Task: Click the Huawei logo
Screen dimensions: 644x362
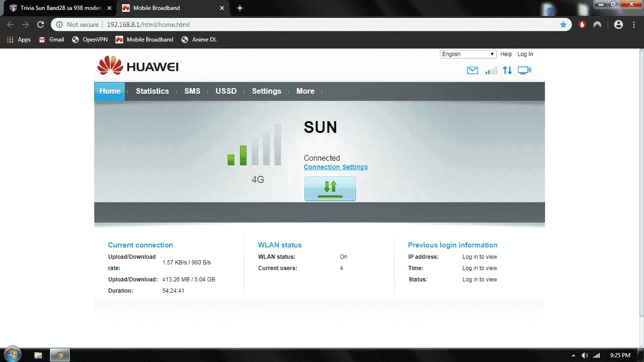Action: point(138,66)
